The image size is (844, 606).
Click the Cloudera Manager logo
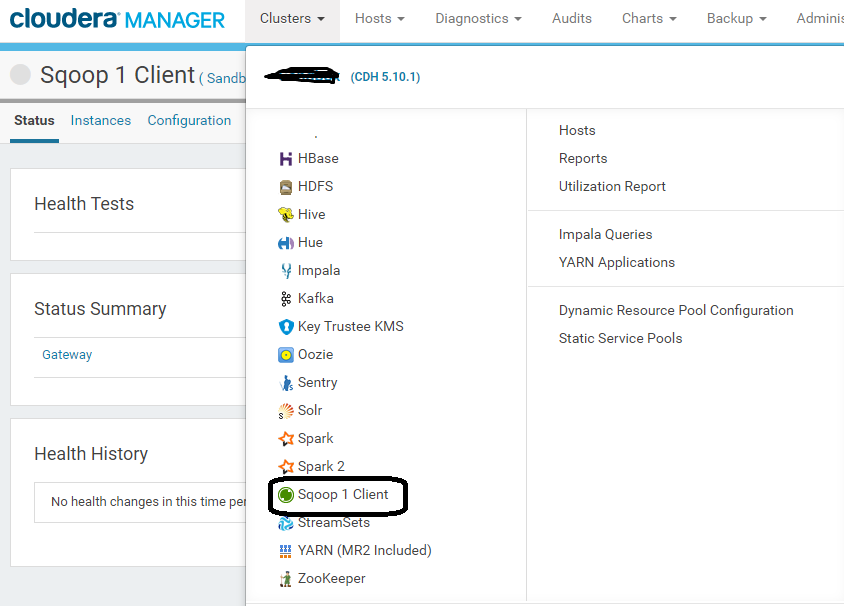[112, 17]
